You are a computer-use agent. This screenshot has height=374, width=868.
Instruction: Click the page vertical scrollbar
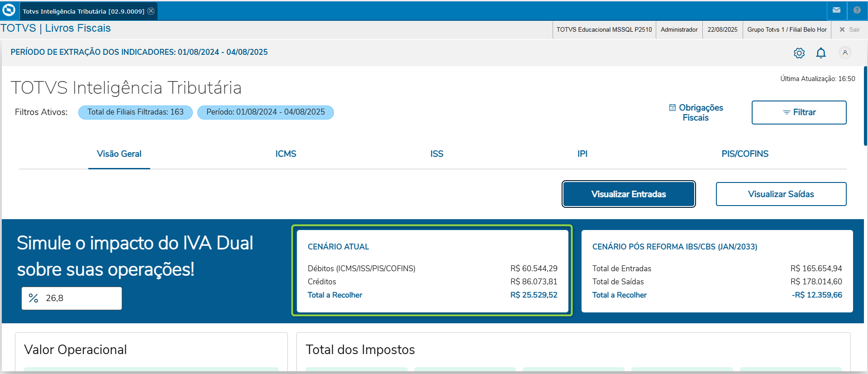point(865,106)
